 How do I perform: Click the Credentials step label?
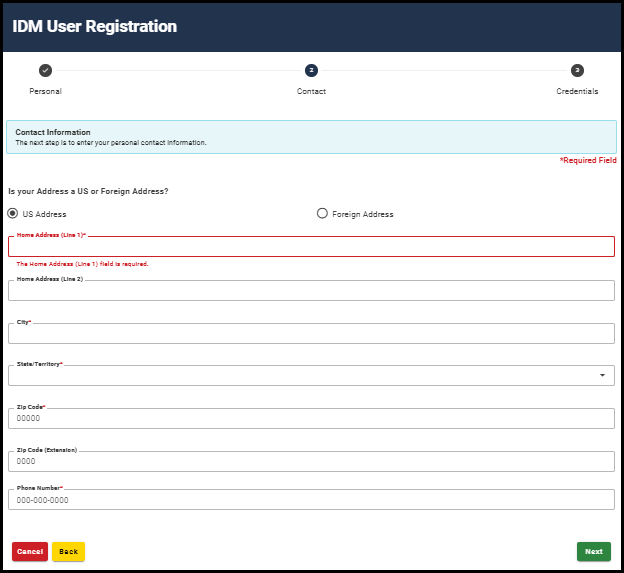pos(577,91)
